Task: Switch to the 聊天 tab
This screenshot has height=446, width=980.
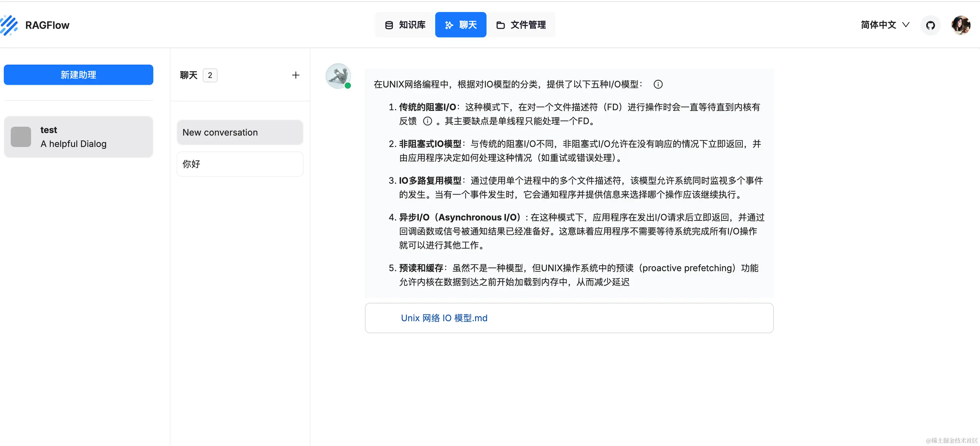Action: [460, 25]
